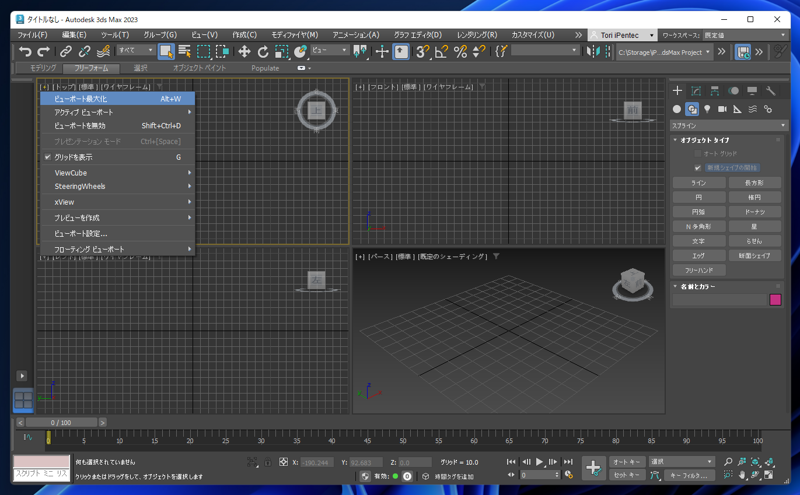
Task: Open the Motion panel tab icon
Action: tap(734, 91)
